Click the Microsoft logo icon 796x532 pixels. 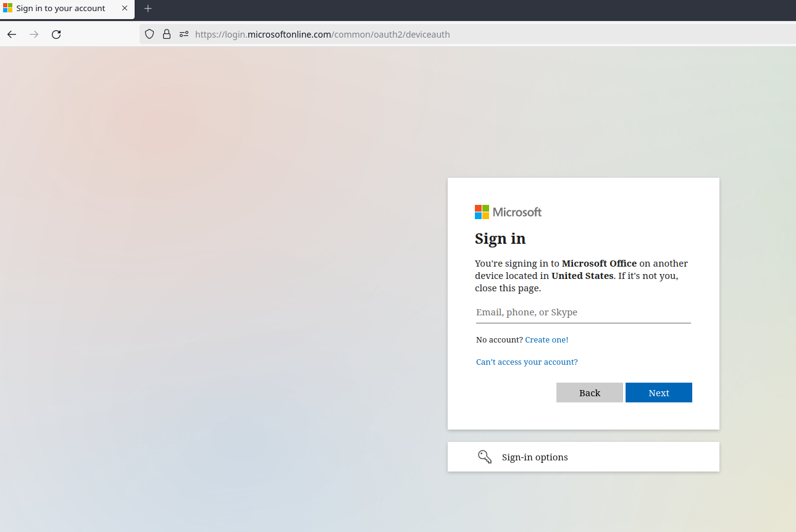pyautogui.click(x=482, y=212)
